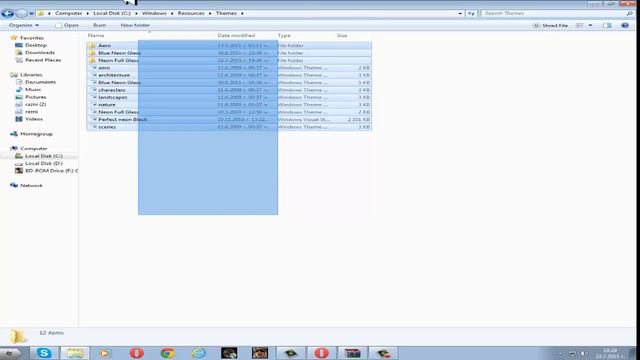Viewport: 640px width, 360px height.
Task: Click the clock in the system tray
Action: (610, 353)
